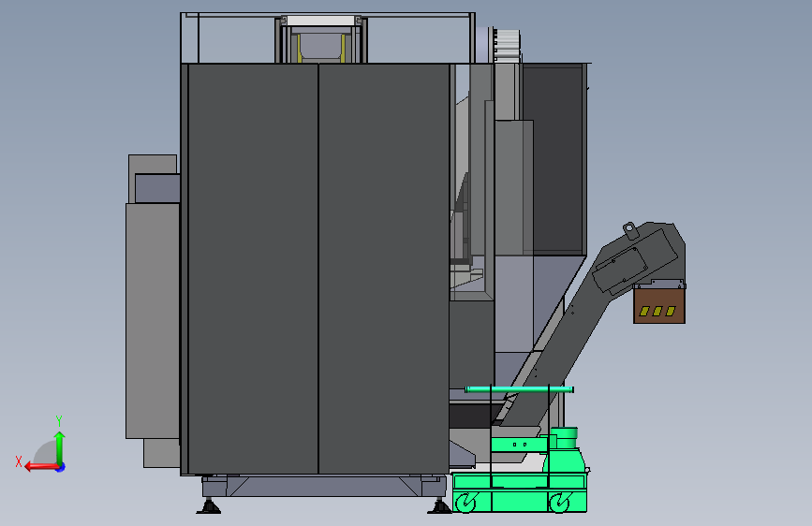Select the dark rear enclosure panel at upper right
This screenshot has width=812, height=526.
click(x=554, y=159)
